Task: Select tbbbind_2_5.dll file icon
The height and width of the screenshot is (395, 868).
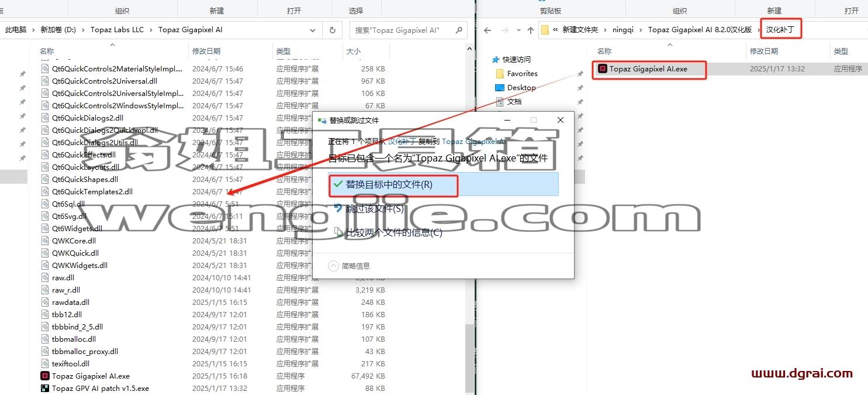Action: [45, 327]
